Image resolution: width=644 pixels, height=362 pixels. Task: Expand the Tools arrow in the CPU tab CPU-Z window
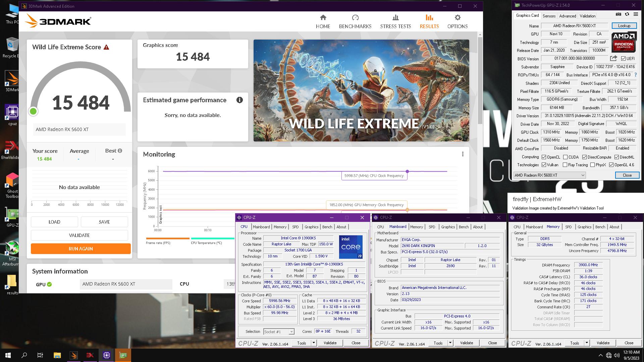[314, 343]
